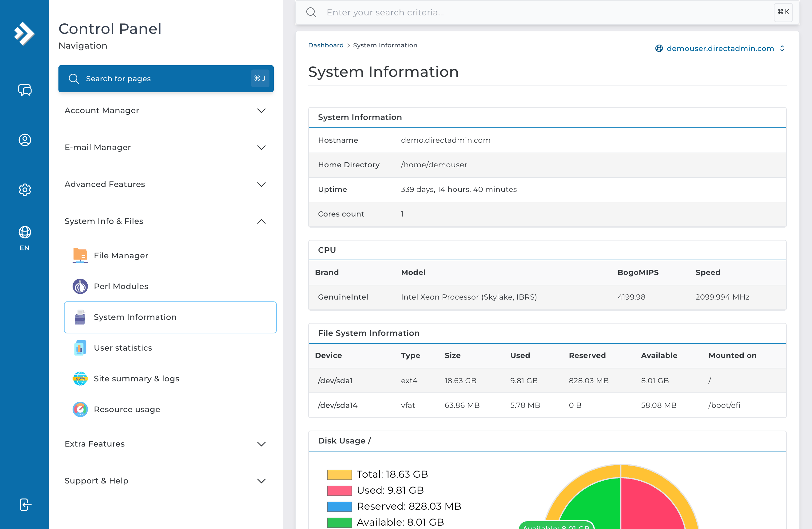Click the 4199.98 BogoMIPS value
Screen dimensions: 812x529
[x=631, y=297]
